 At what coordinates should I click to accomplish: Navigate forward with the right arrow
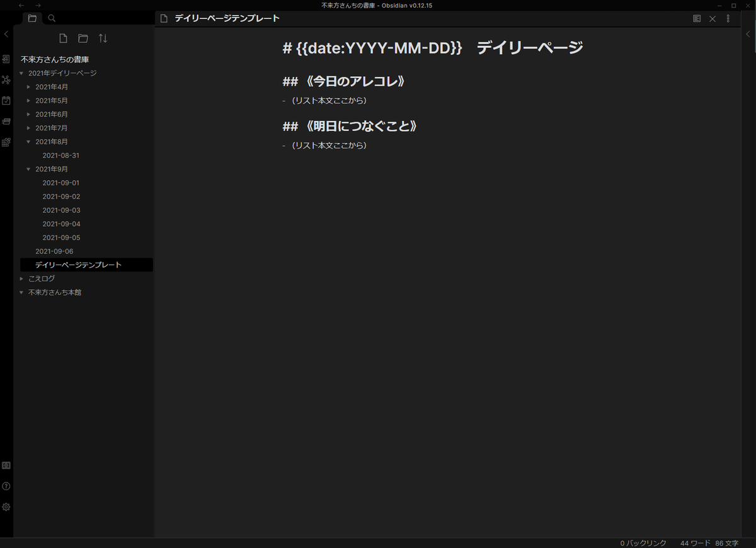(x=38, y=6)
